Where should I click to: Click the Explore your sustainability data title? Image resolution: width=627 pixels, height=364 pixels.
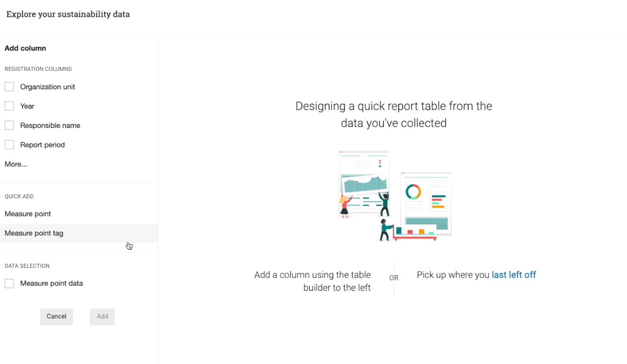point(68,15)
